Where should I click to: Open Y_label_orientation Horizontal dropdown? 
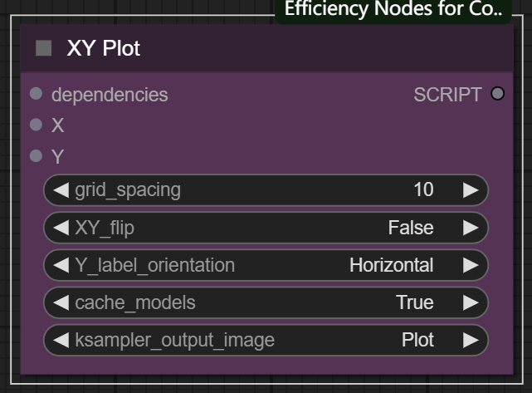point(391,265)
